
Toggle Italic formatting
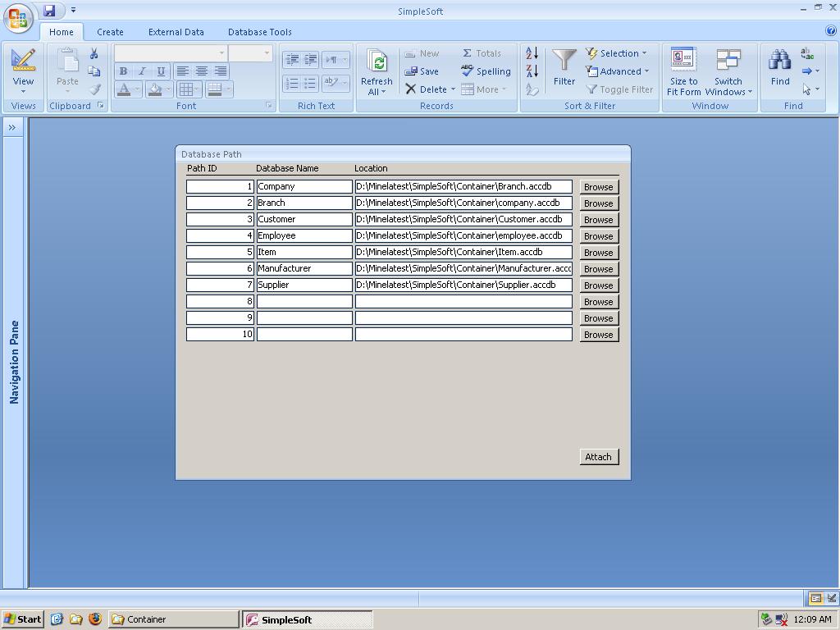click(142, 71)
